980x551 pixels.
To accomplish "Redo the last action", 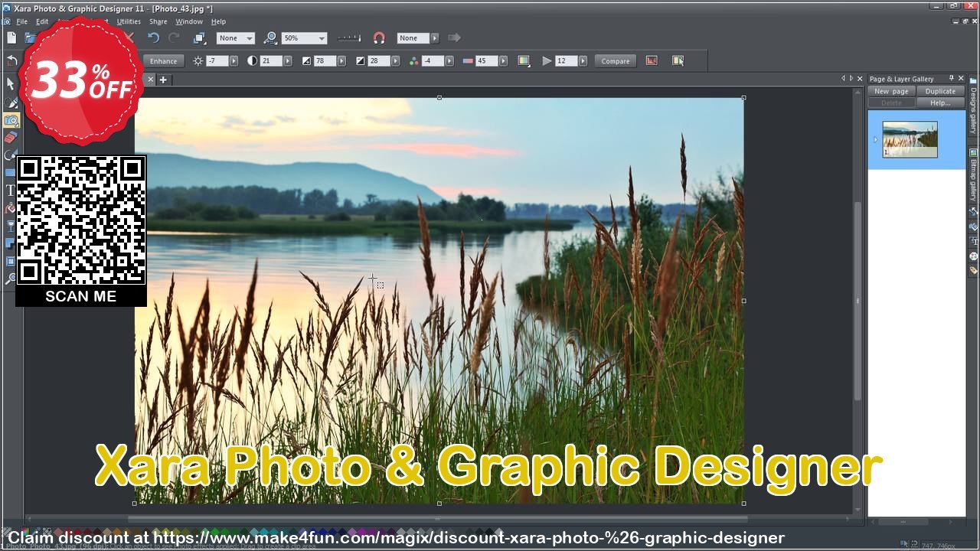I will coord(175,37).
